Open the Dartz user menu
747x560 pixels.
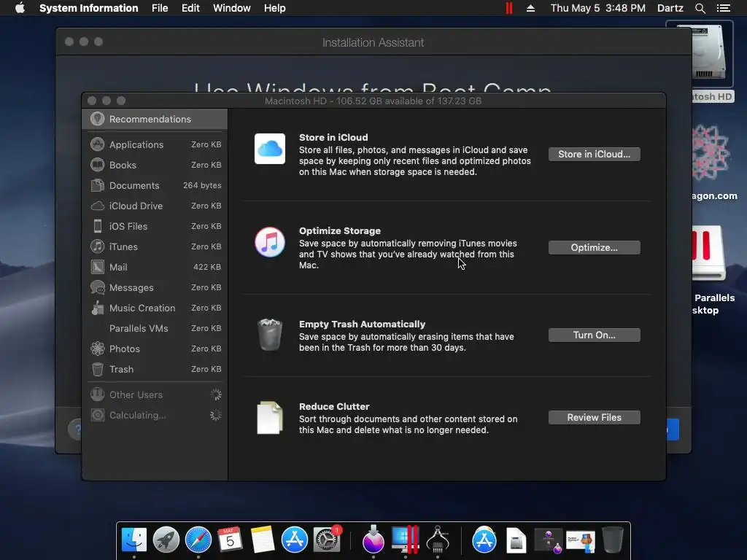[670, 8]
